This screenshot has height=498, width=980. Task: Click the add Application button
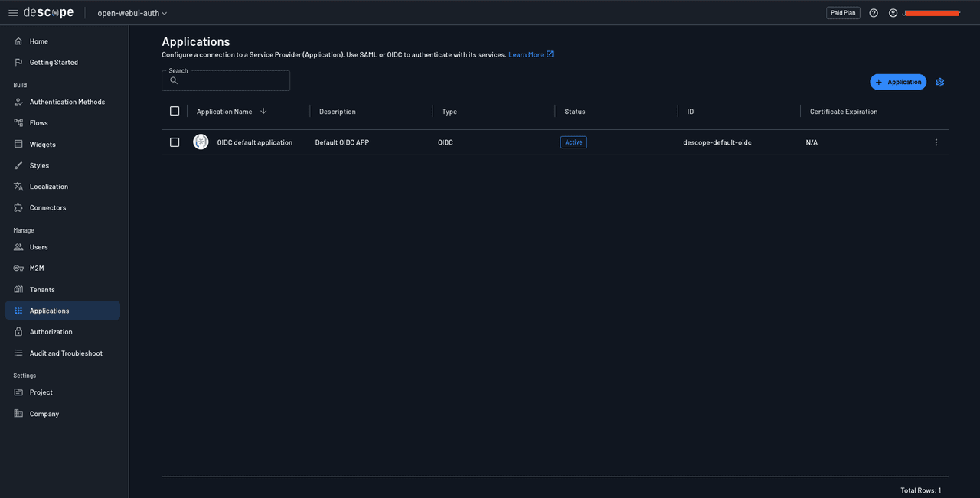pyautogui.click(x=897, y=82)
